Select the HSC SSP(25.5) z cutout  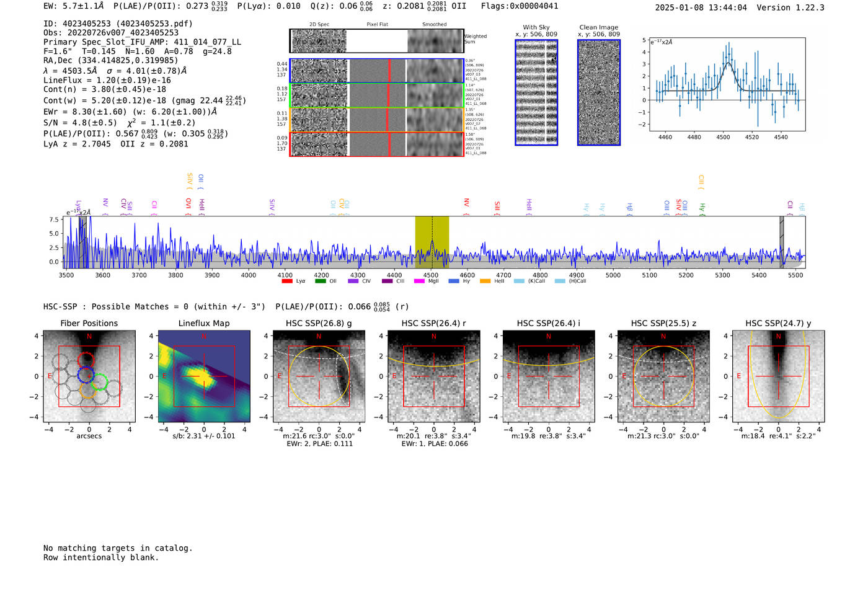coord(663,376)
